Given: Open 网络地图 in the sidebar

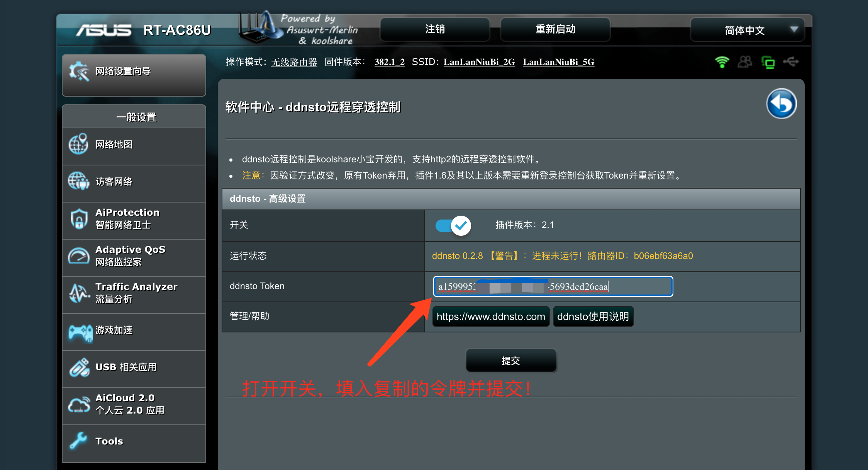Looking at the screenshot, I should pos(134,146).
